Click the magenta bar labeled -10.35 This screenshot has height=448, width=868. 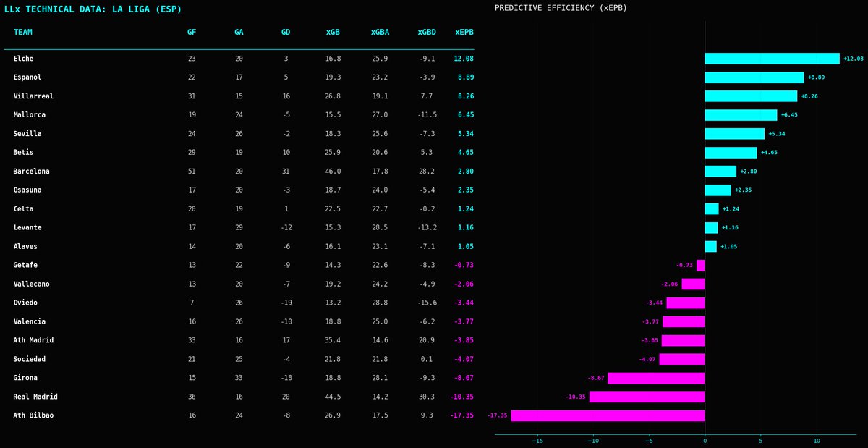click(x=647, y=397)
